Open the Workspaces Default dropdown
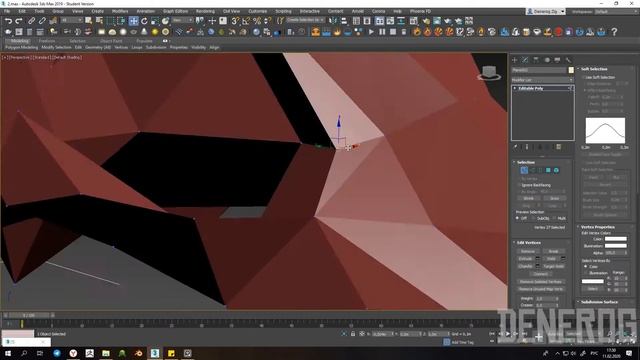Screen dimensions: 640x360 [615, 12]
